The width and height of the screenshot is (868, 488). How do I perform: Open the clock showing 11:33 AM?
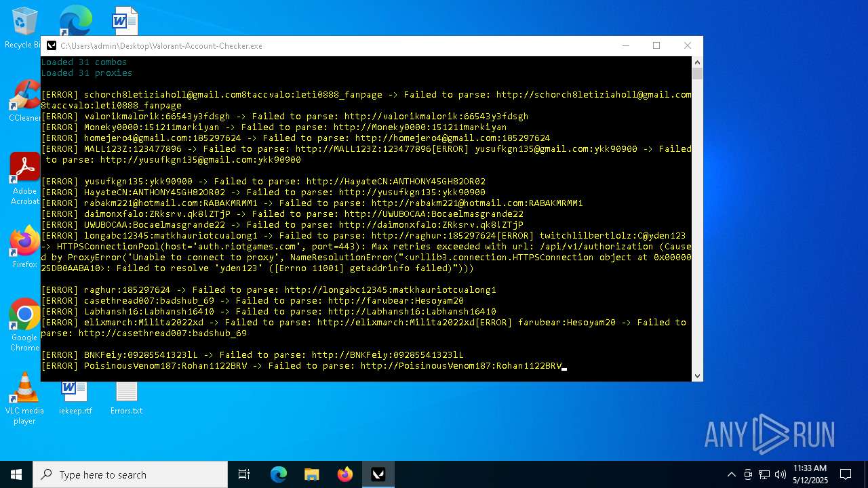tap(810, 474)
